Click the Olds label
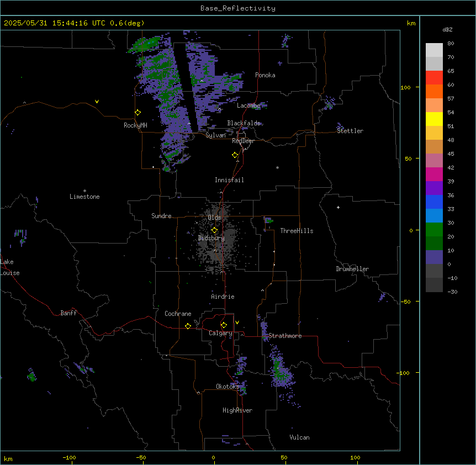476x465 pixels. coord(214,218)
